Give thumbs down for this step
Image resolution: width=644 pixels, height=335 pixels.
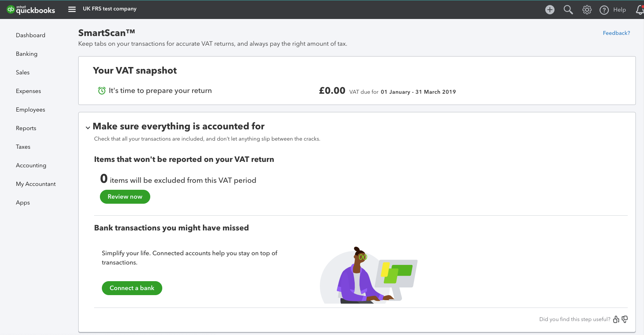point(625,319)
